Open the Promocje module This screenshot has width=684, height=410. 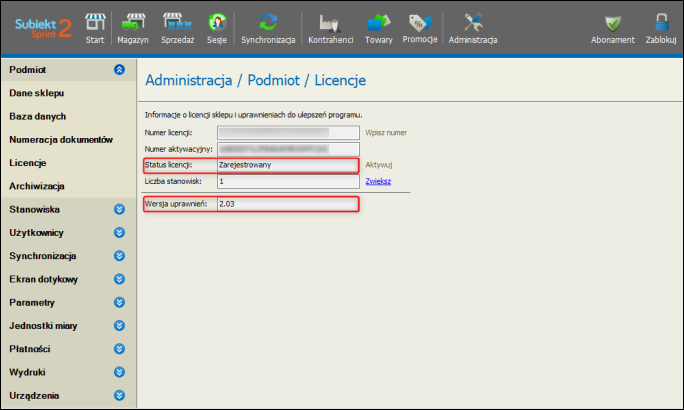click(420, 26)
